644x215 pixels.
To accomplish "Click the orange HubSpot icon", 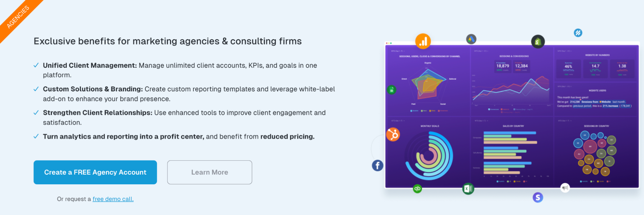I will tap(393, 134).
